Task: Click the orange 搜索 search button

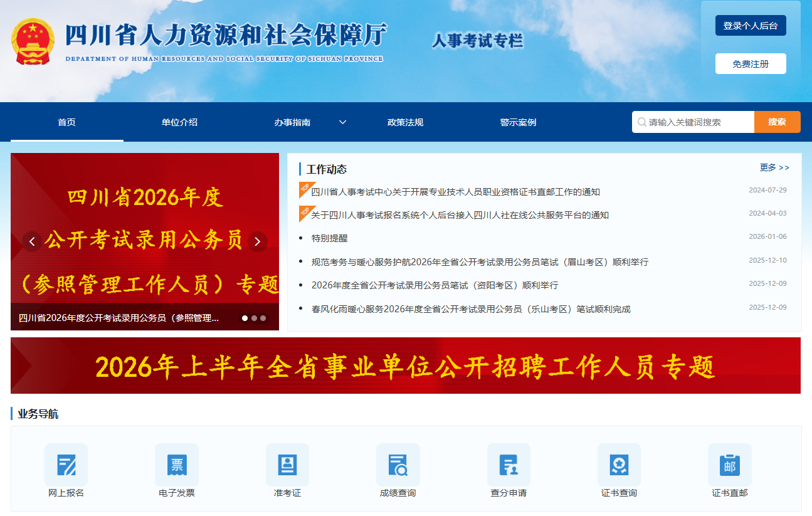Action: tap(777, 122)
